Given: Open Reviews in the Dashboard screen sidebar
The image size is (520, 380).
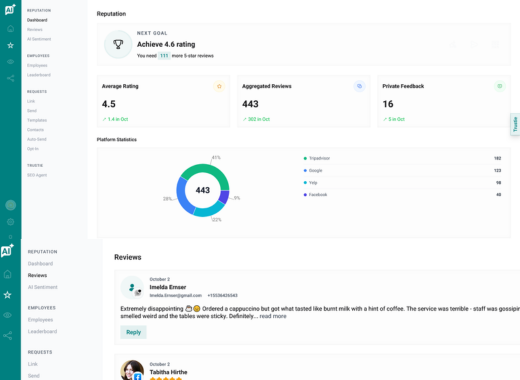Looking at the screenshot, I should point(35,30).
